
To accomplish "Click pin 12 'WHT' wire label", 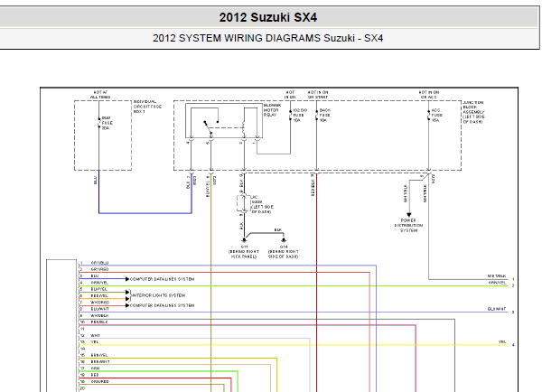I will (x=96, y=335).
